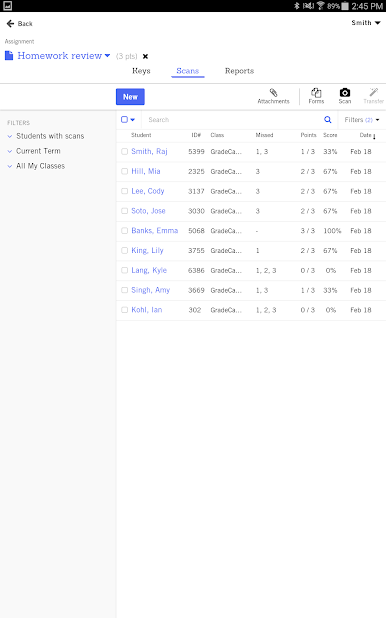This screenshot has height=618, width=386.
Task: Check the box for Kohl, Ian
Action: tap(125, 310)
